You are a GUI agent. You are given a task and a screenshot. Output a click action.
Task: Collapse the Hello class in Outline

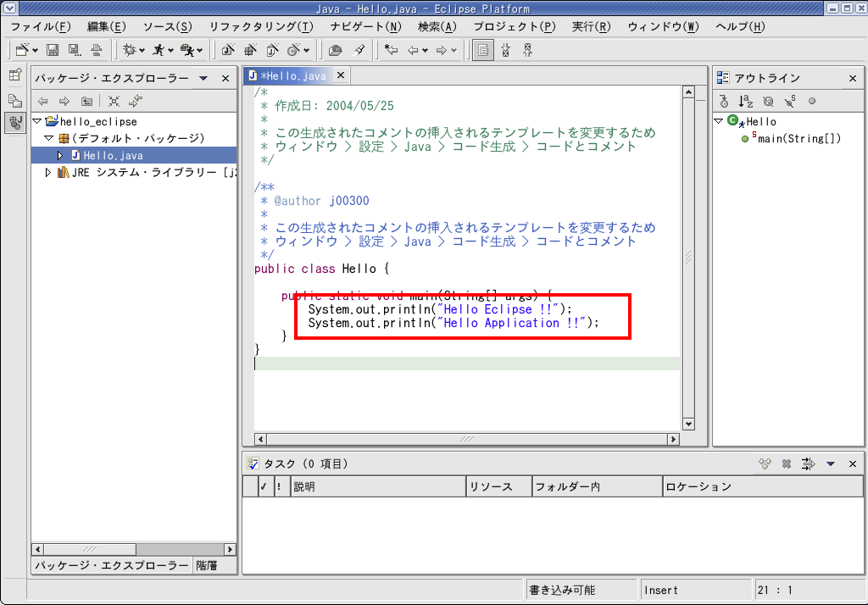(719, 120)
